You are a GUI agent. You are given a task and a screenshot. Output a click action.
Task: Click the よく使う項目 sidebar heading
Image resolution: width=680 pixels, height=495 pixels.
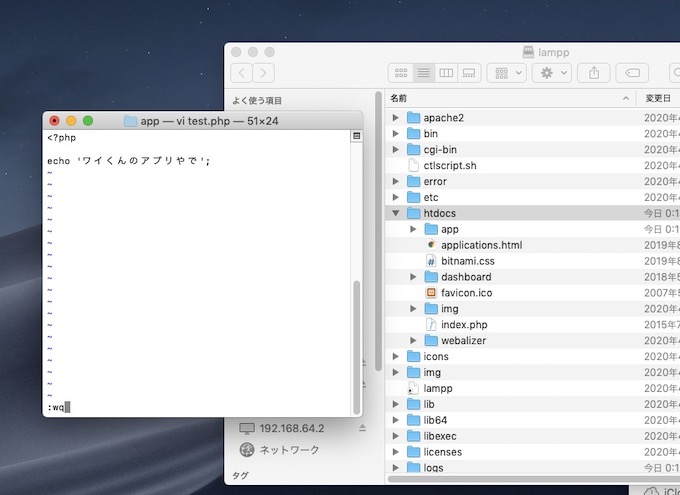pos(257,101)
